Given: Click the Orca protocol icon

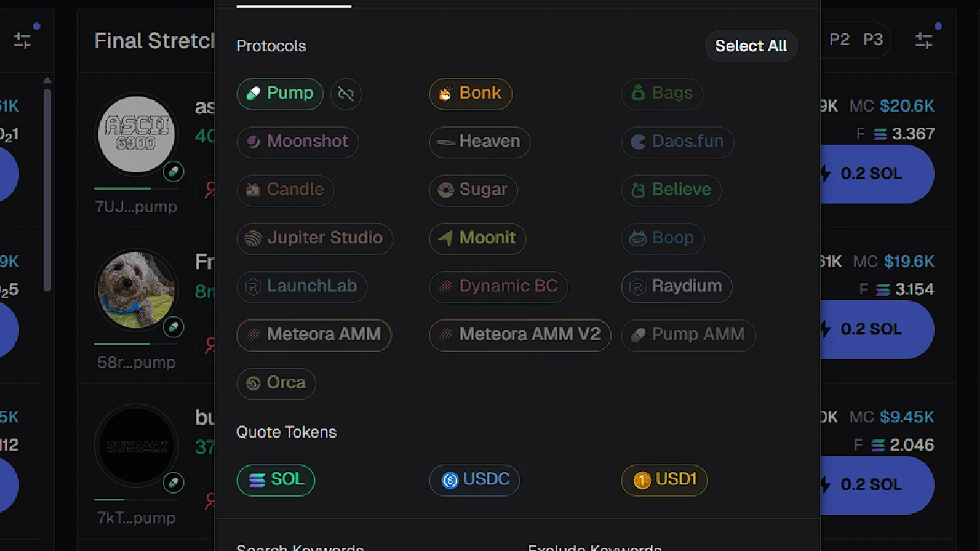Looking at the screenshot, I should pyautogui.click(x=253, y=383).
